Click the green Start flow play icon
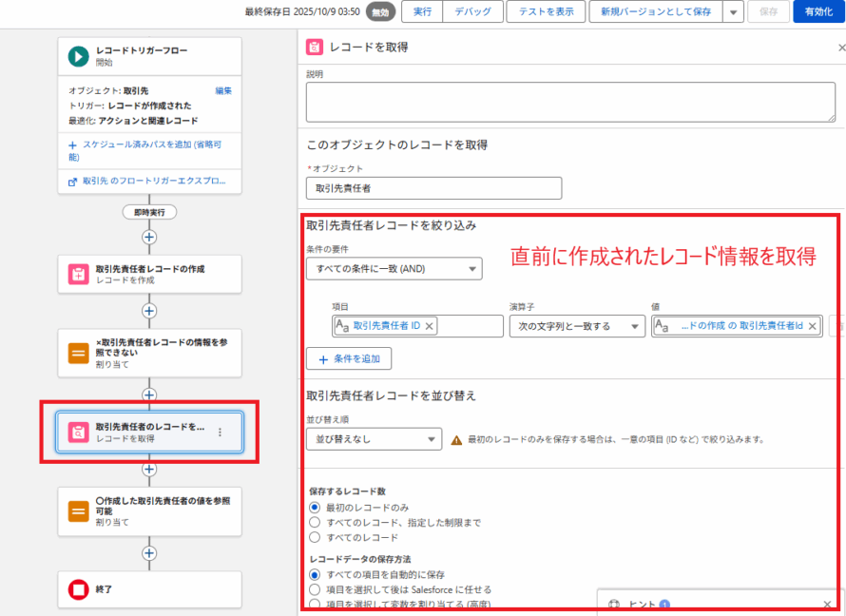The image size is (846, 616). [x=78, y=56]
